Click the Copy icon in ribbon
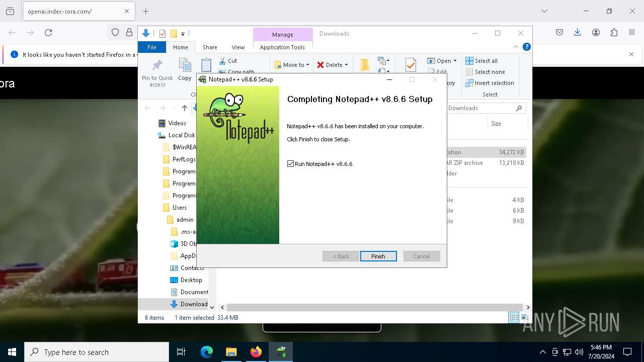This screenshot has width=644, height=362. click(x=185, y=65)
